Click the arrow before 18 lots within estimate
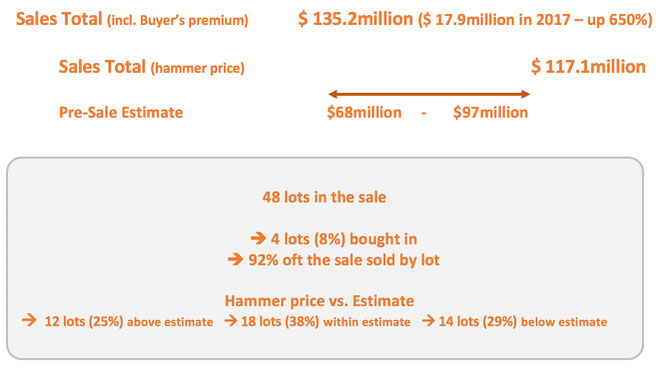This screenshot has width=661, height=378. pyautogui.click(x=231, y=321)
